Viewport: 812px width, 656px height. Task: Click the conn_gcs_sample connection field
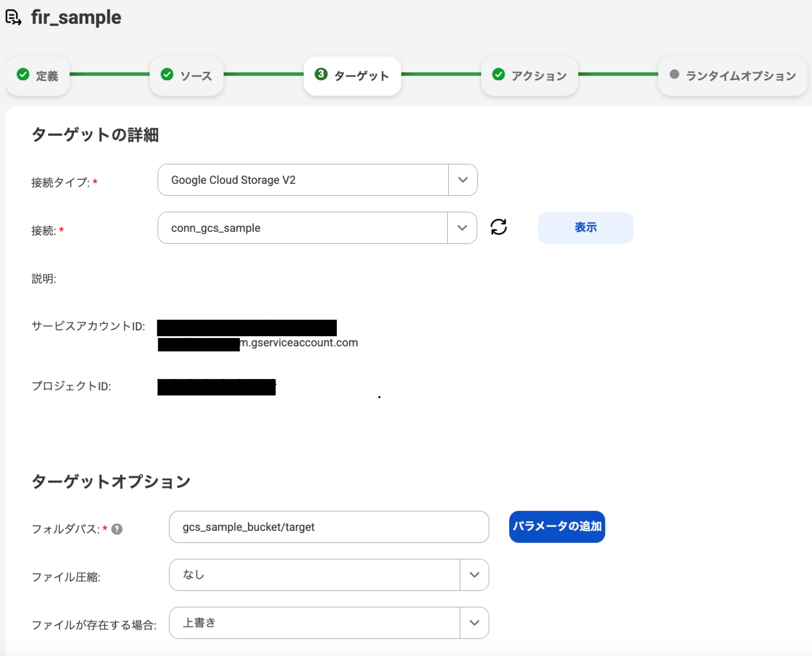tap(303, 228)
